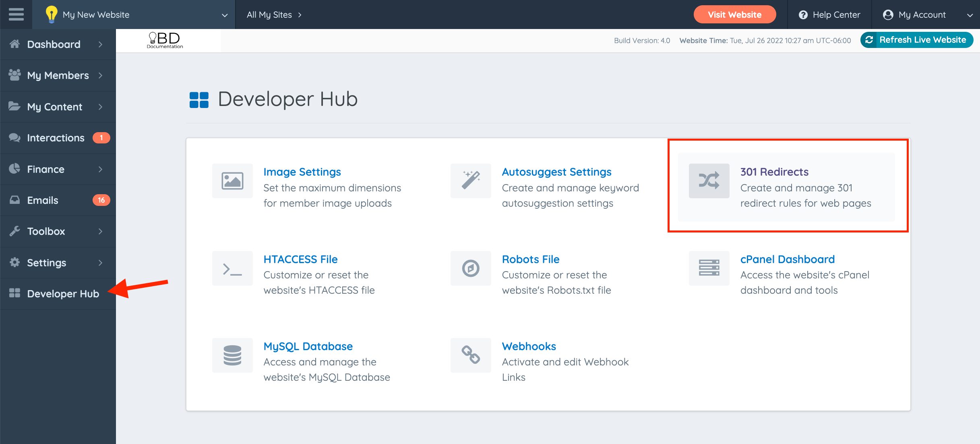Click the cPanel server rack icon

pyautogui.click(x=709, y=268)
